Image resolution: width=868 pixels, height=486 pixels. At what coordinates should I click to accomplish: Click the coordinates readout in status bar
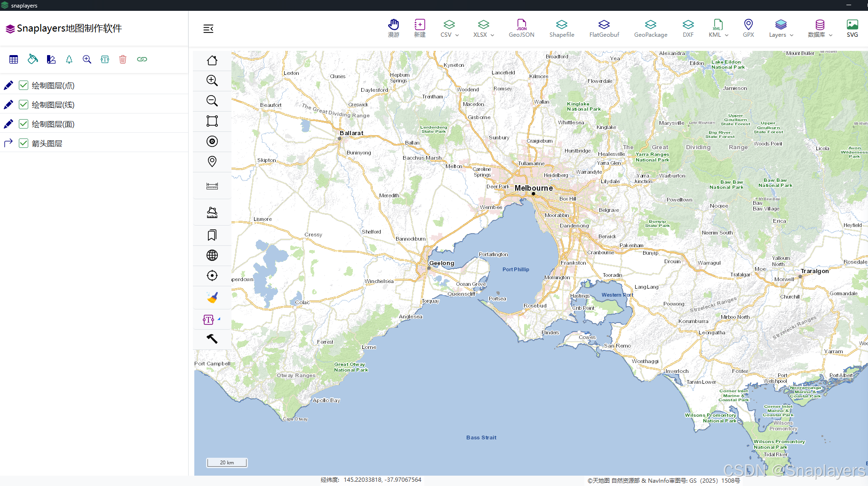click(371, 480)
